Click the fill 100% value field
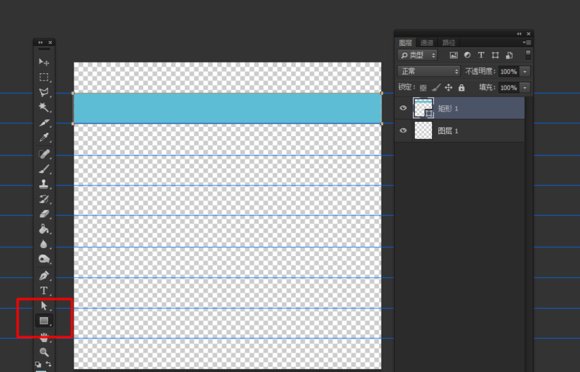580x372 pixels. (509, 88)
